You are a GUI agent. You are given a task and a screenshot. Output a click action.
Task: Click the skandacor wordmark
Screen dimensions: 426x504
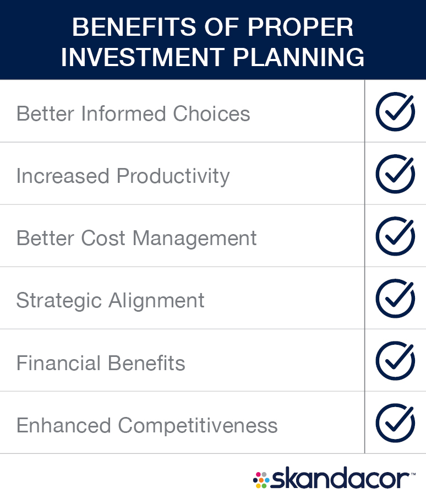pyautogui.click(x=340, y=478)
